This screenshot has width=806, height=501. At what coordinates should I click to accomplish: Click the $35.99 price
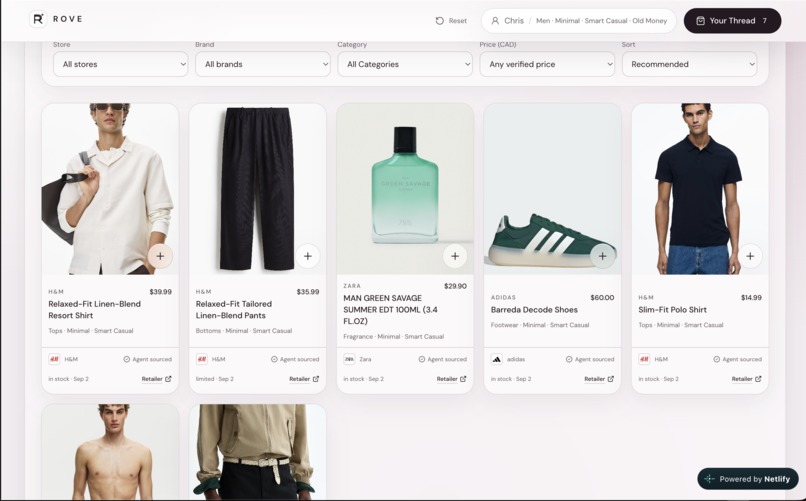tap(308, 291)
